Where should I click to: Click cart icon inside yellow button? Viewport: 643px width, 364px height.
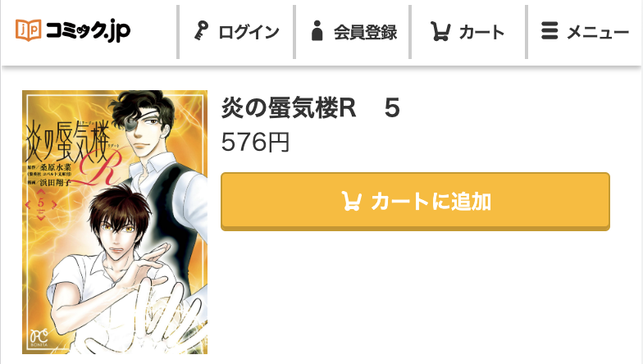[x=351, y=201]
